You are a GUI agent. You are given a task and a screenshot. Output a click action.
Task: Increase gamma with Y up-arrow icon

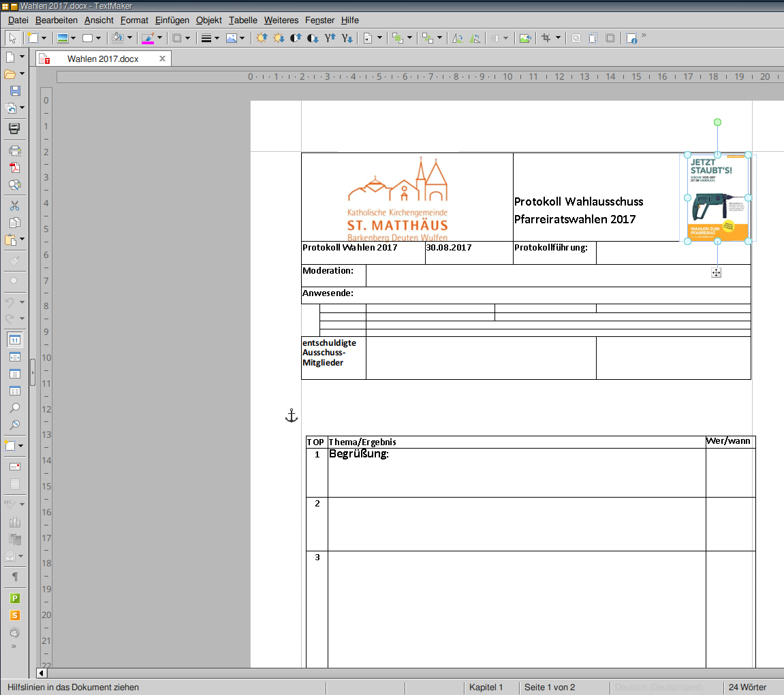tap(330, 38)
